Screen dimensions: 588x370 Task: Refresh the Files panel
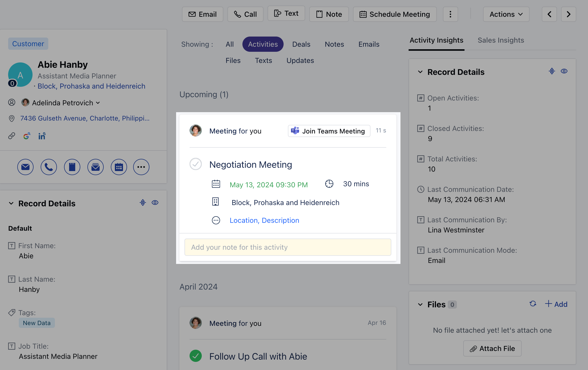pos(533,304)
